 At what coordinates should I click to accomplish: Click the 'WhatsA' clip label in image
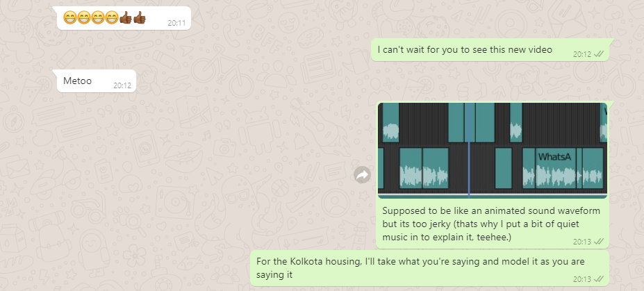coord(554,157)
